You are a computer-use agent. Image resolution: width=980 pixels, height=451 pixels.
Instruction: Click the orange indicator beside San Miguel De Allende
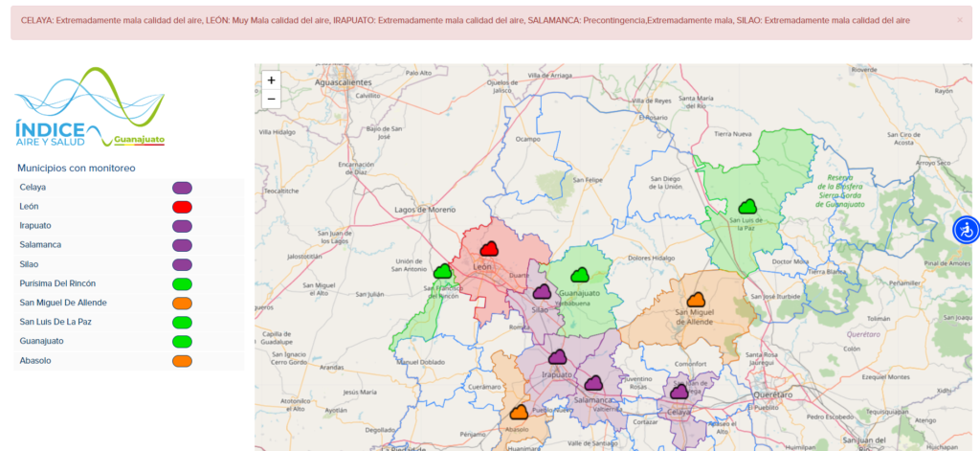coord(182,303)
